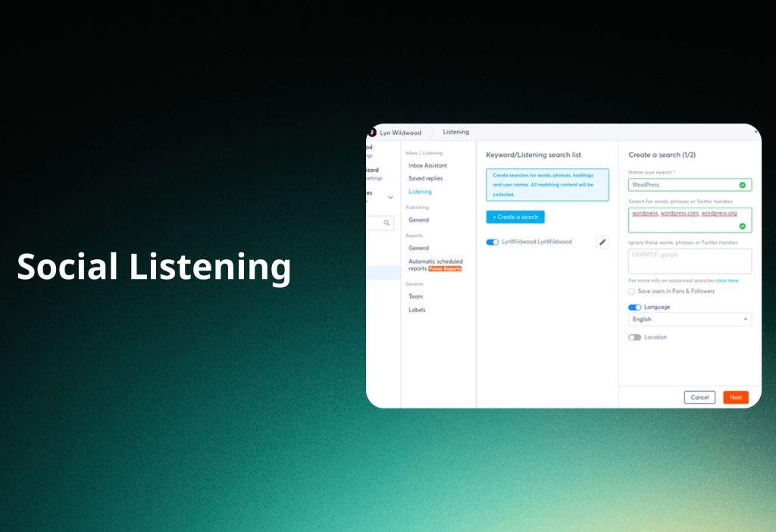The width and height of the screenshot is (776, 532).
Task: Click the magnifier search icon in left sidebar
Action: [386, 223]
